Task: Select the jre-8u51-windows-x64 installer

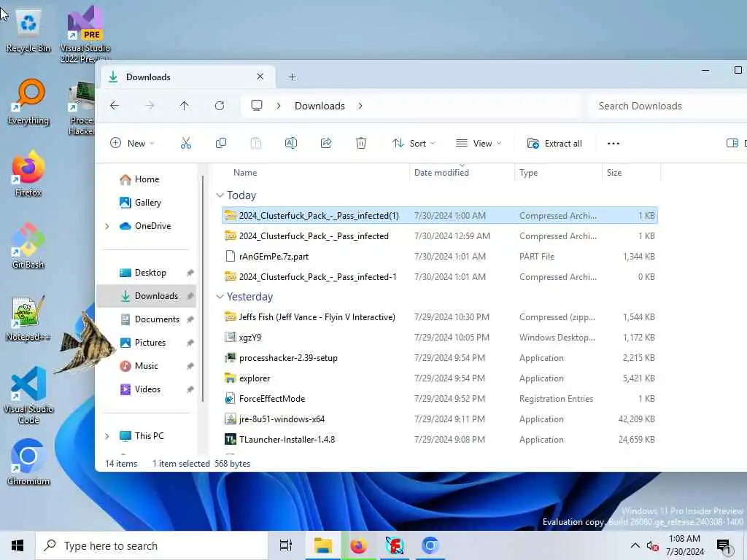Action: click(x=440, y=419)
